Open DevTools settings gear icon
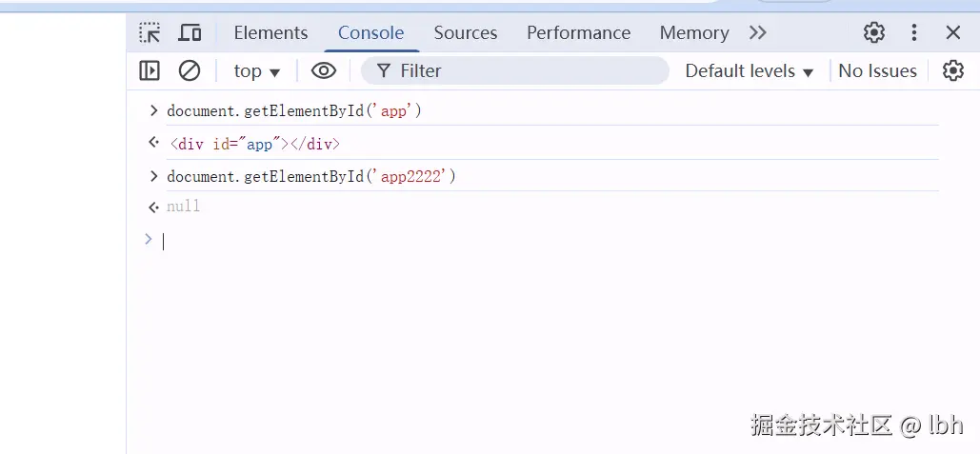980x454 pixels. (x=873, y=32)
